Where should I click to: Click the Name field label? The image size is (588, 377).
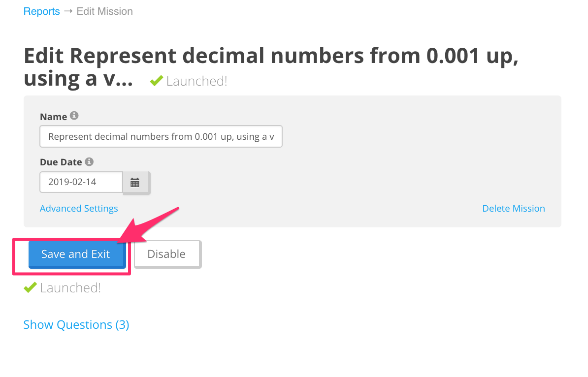pos(54,117)
